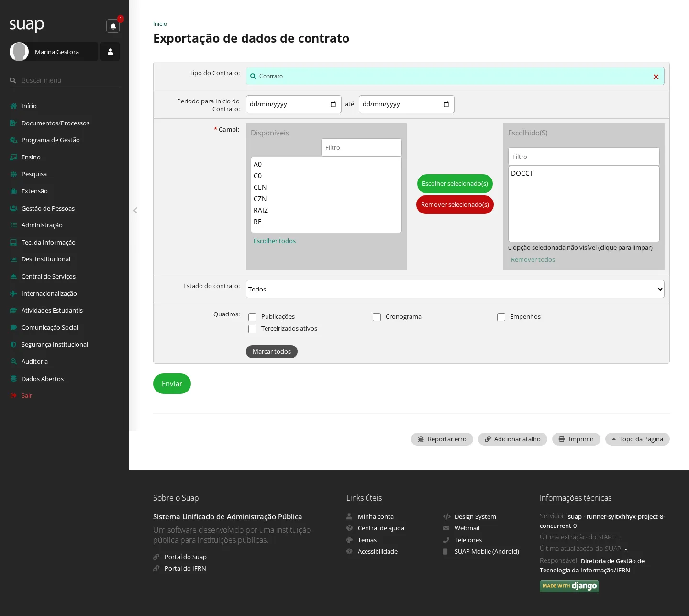Image resolution: width=689 pixels, height=616 pixels.
Task: Click the Central de Serviços icon
Action: click(x=13, y=276)
